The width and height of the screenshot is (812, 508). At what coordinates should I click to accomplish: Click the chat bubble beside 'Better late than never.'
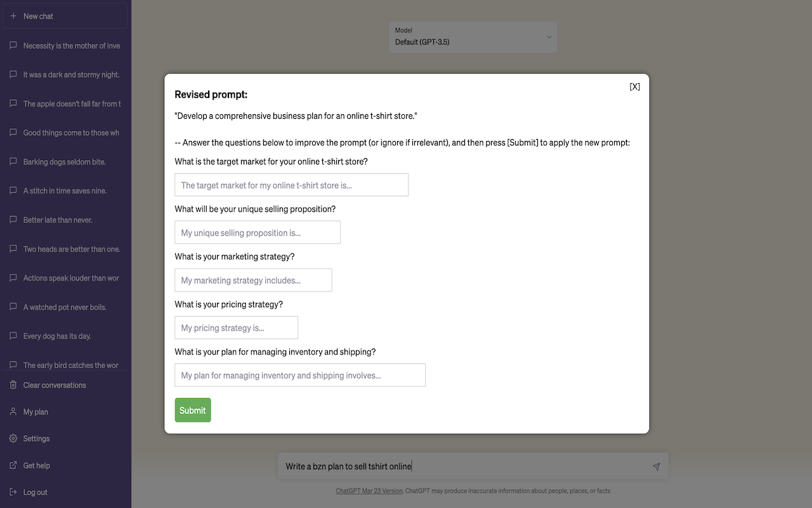pos(13,219)
